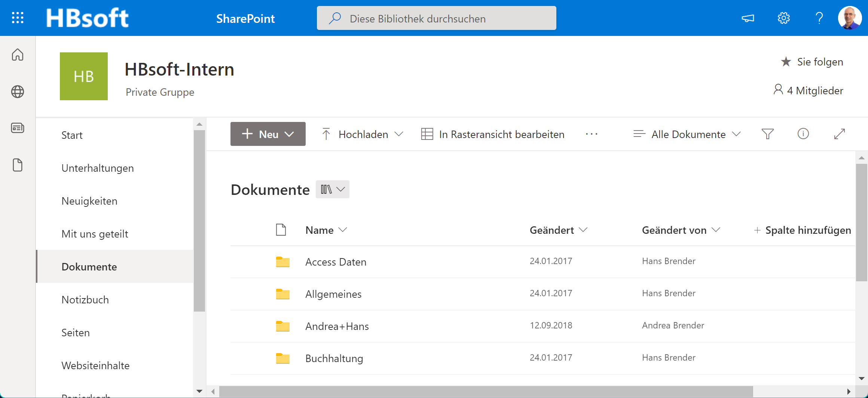Click the home icon in left rail
868x398 pixels.
pos(18,55)
